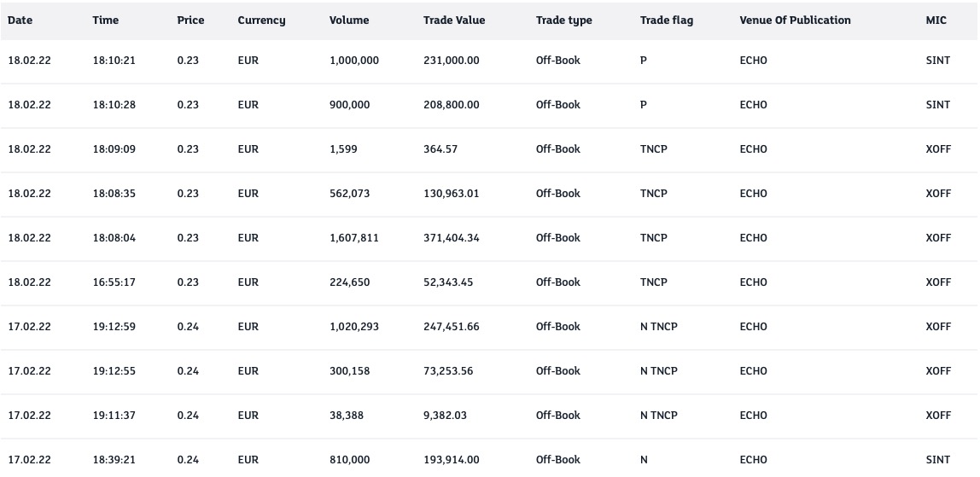Click the Trade Value column header
980x477 pixels.
(x=454, y=20)
